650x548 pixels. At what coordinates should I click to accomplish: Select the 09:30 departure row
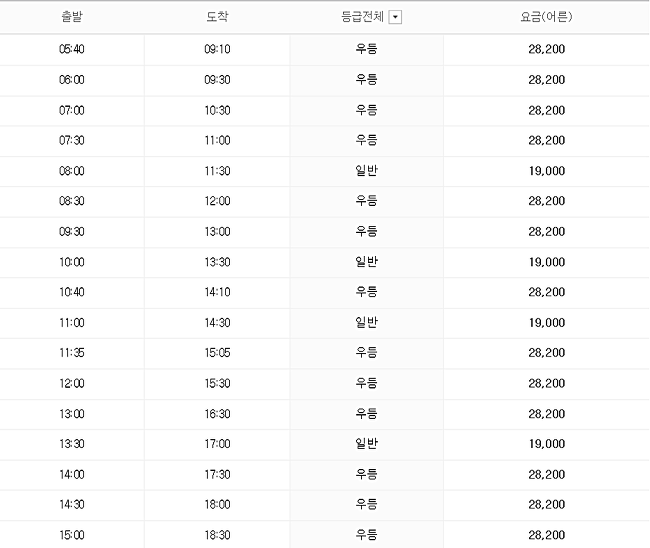point(325,232)
